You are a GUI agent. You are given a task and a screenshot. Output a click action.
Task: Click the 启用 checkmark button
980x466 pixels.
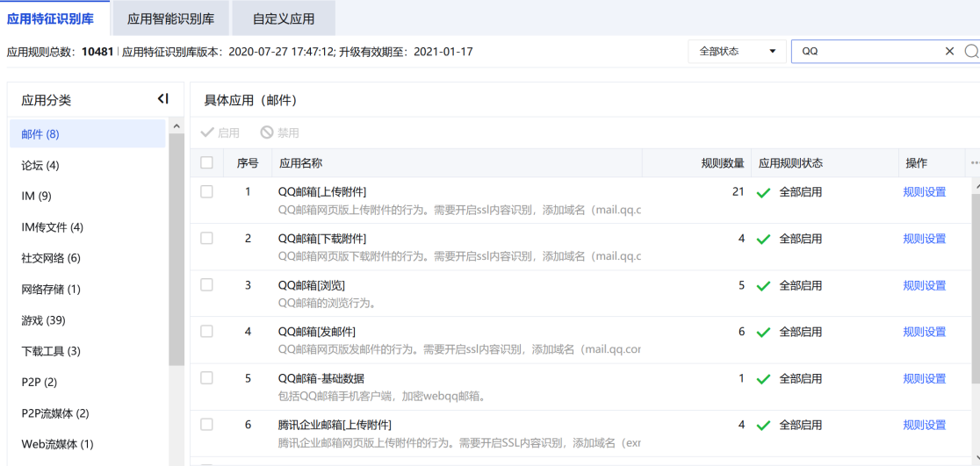coord(220,133)
